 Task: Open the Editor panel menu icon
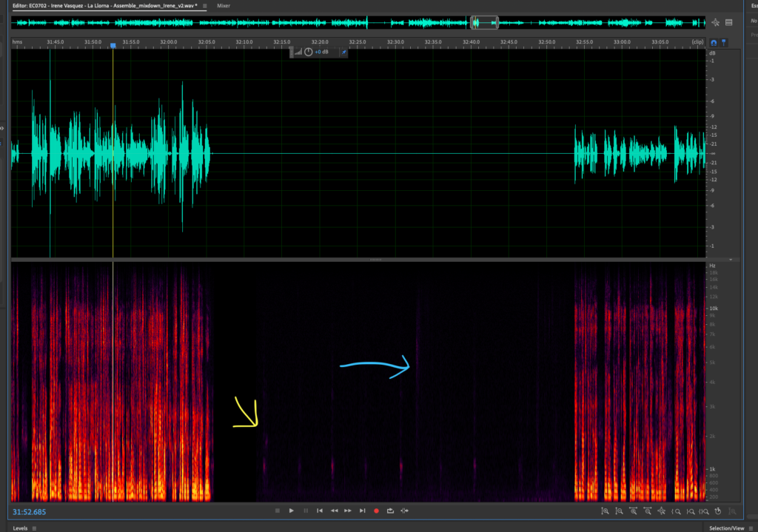[x=205, y=6]
